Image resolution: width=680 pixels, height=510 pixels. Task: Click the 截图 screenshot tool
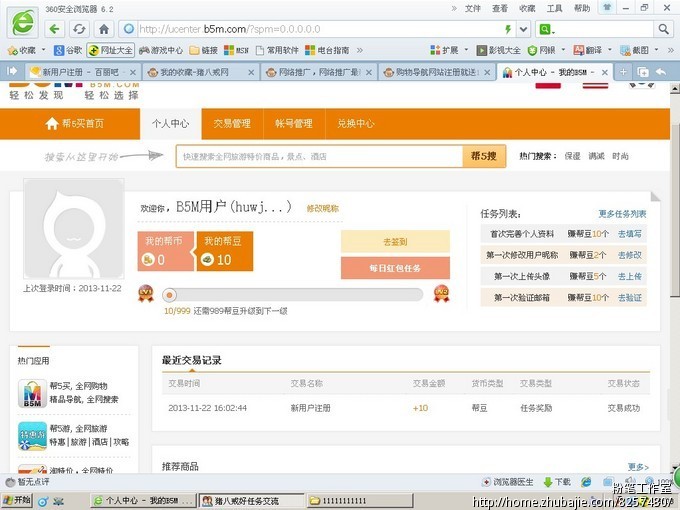(x=634, y=50)
